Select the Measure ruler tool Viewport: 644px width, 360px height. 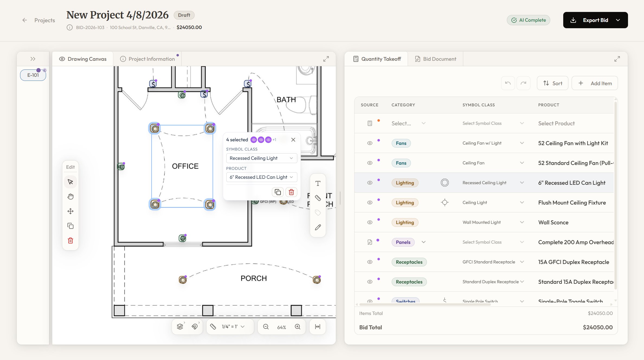coord(317,198)
